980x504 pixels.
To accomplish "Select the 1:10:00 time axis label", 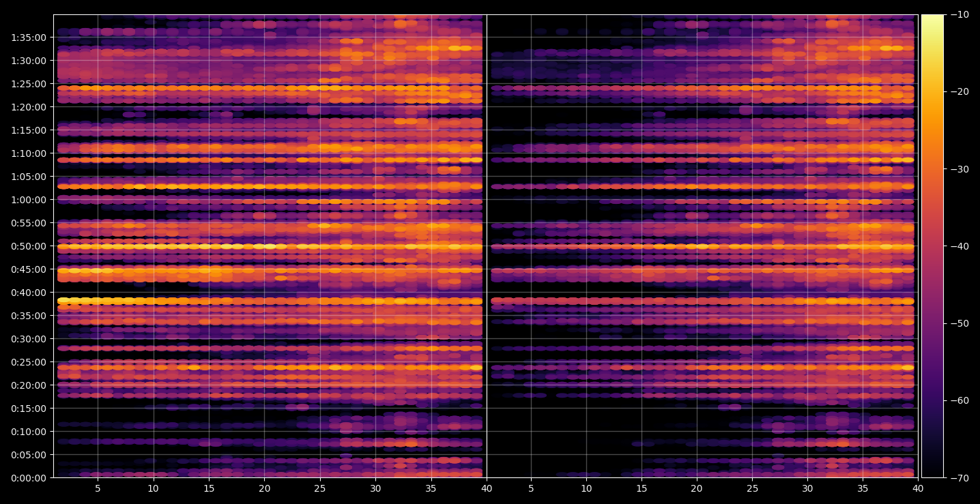I will click(29, 153).
